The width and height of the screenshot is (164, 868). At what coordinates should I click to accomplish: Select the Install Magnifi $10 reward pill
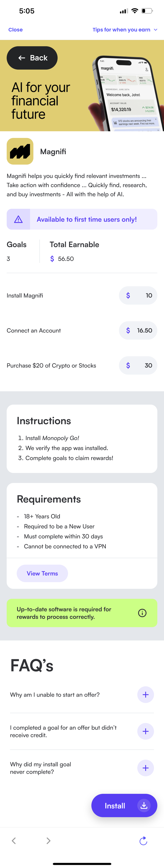tap(138, 295)
